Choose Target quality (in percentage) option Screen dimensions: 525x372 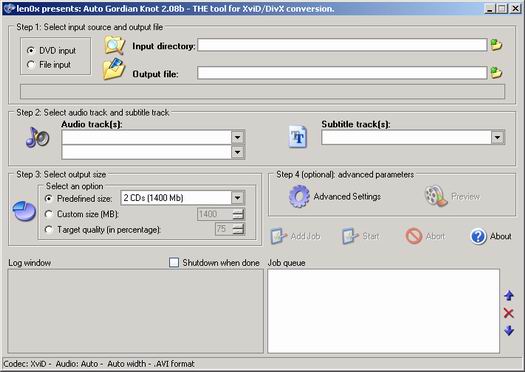click(x=49, y=229)
